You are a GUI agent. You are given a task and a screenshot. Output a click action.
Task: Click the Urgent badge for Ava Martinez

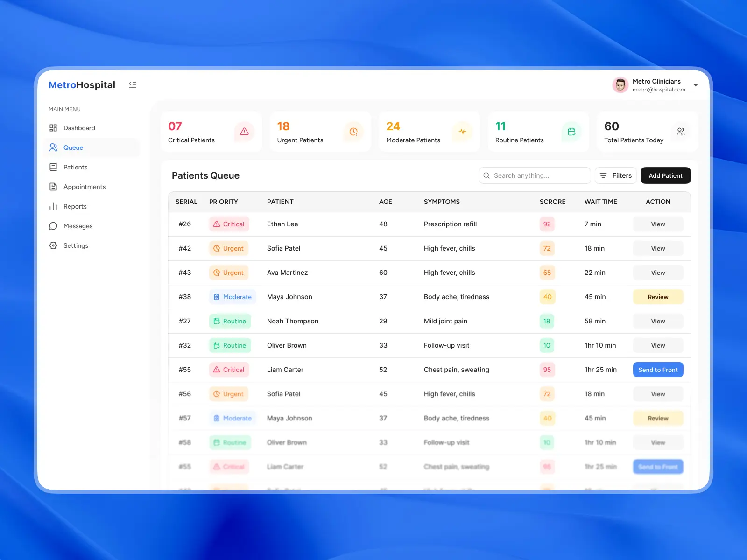pos(229,273)
